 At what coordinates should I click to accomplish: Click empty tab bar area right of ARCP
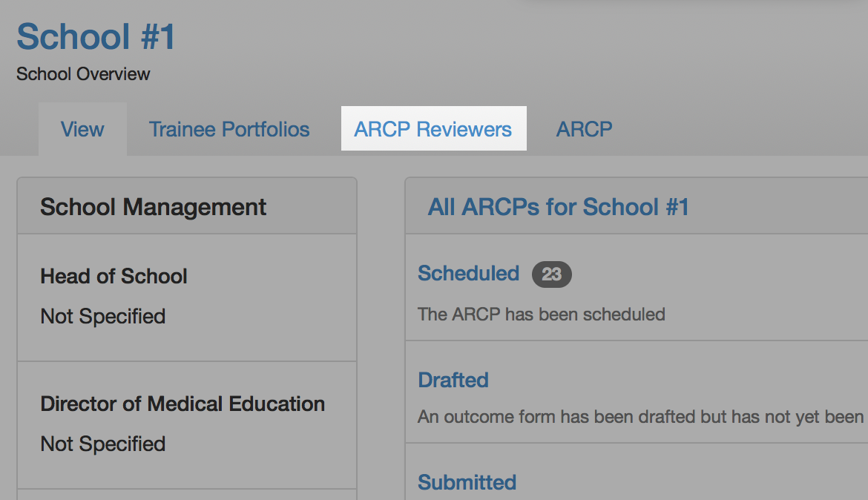click(742, 129)
